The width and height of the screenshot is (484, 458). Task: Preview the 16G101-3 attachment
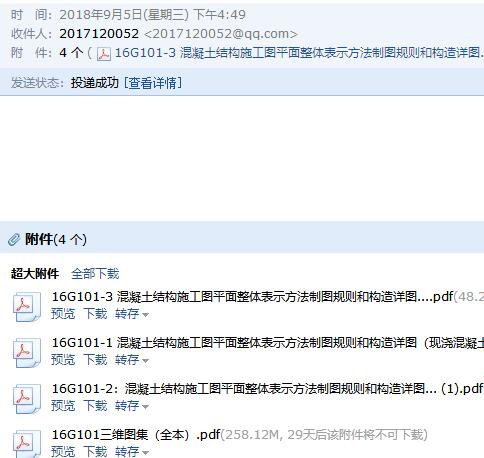[63, 314]
